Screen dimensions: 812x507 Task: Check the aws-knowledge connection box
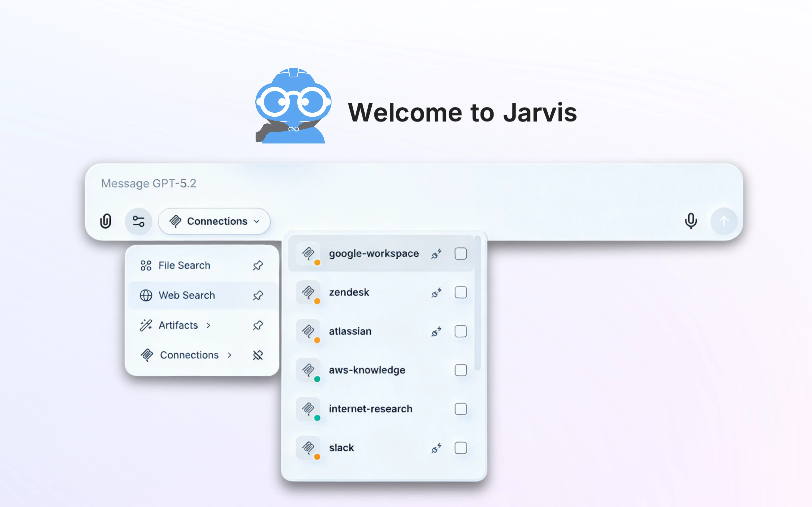(461, 370)
